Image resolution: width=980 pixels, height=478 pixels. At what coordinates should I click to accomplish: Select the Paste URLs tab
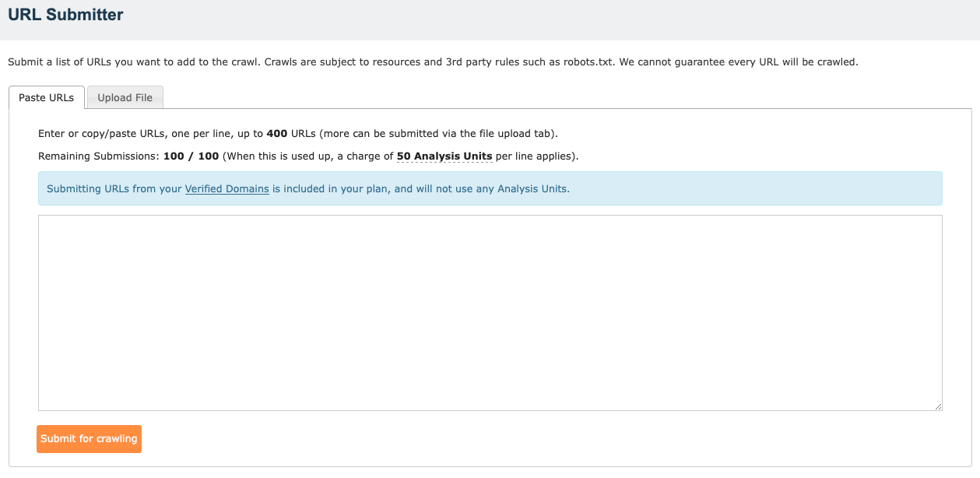tap(45, 97)
